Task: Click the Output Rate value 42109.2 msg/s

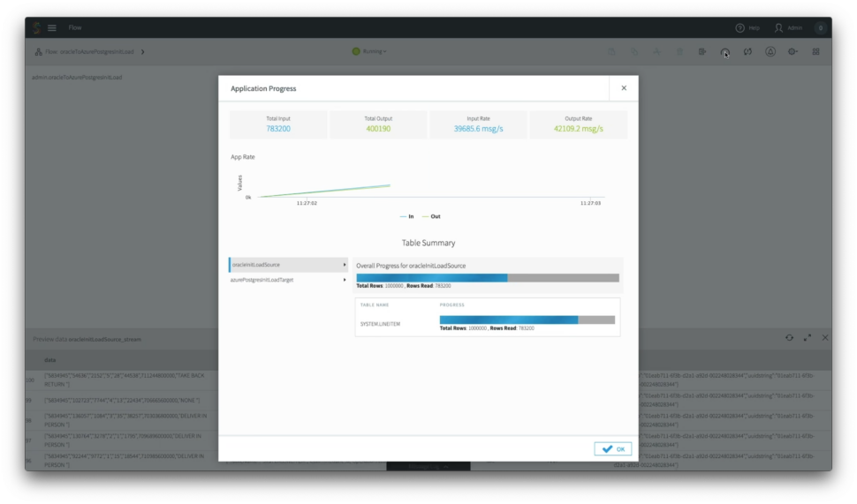Action: coord(579,129)
